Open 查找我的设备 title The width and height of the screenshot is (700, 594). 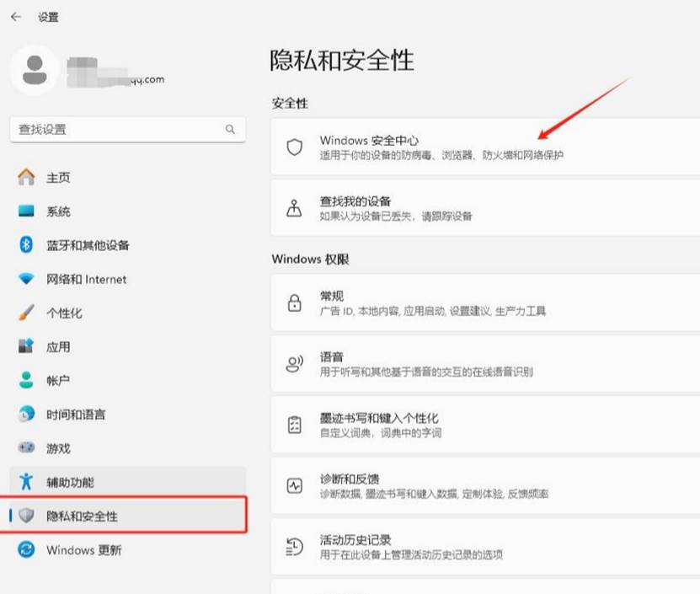[x=355, y=201]
